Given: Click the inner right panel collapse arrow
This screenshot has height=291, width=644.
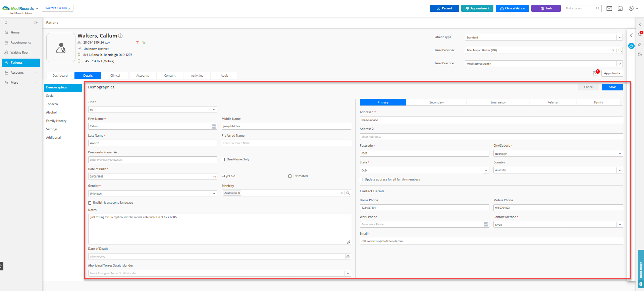Looking at the screenshot, I should click(631, 35).
